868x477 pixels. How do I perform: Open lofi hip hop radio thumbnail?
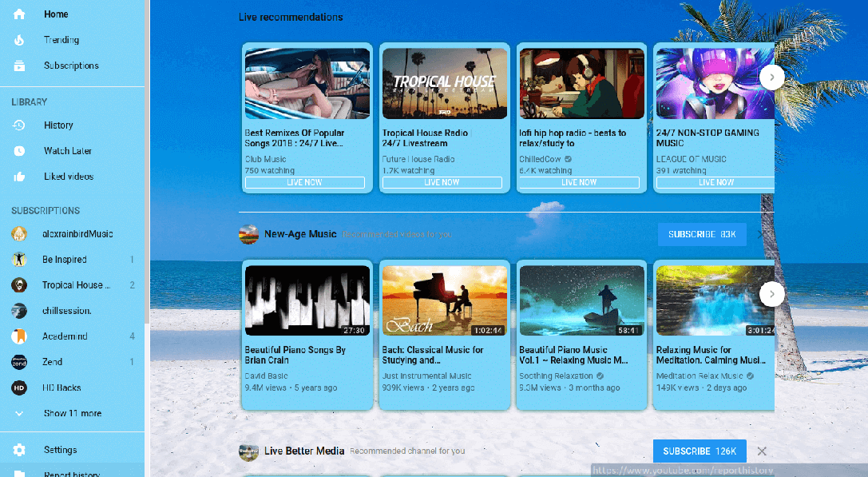pyautogui.click(x=582, y=84)
